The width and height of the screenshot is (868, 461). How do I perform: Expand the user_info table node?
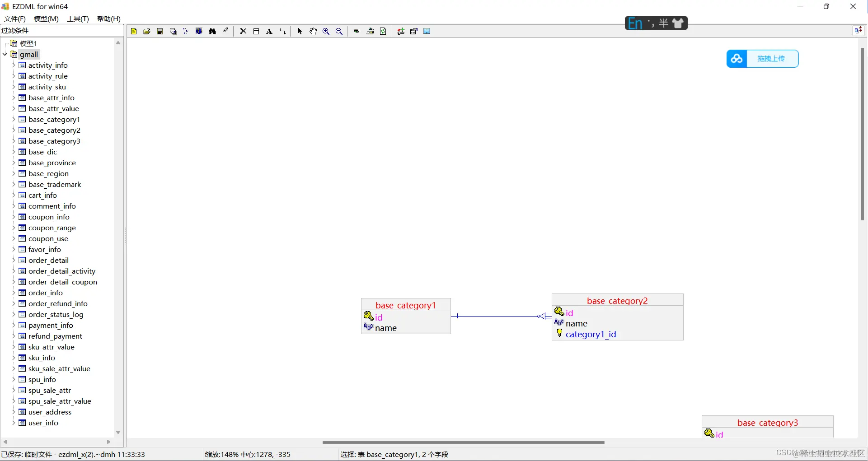(14, 423)
